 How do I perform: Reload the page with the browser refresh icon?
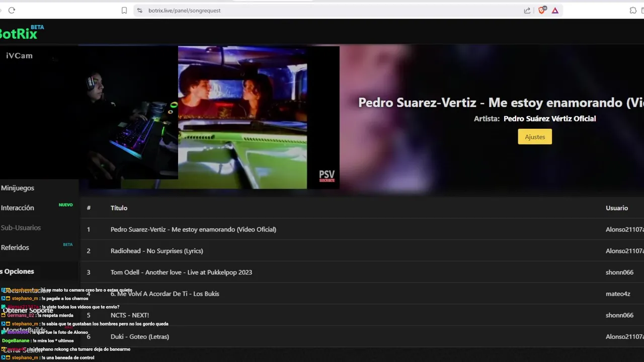tap(12, 10)
